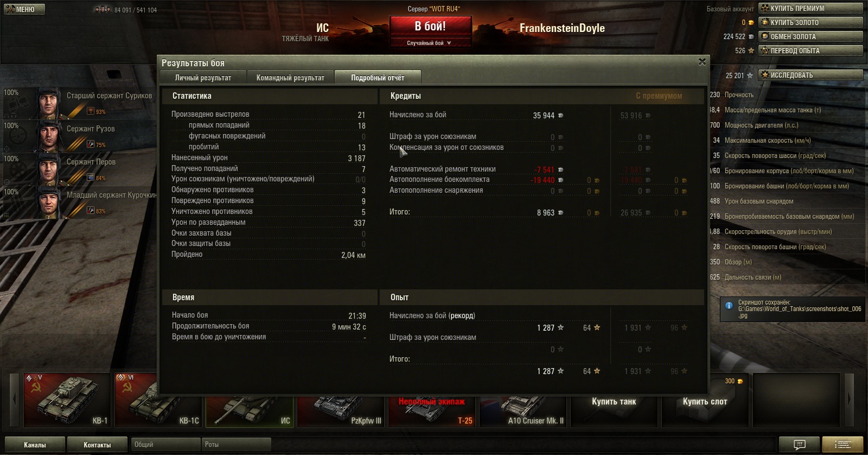
Task: Click the red battle start button
Action: [430, 26]
